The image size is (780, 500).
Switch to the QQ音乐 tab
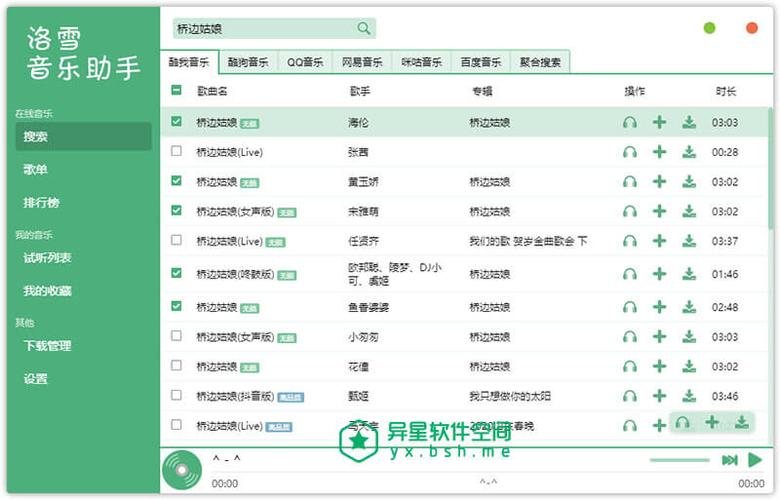pyautogui.click(x=305, y=62)
